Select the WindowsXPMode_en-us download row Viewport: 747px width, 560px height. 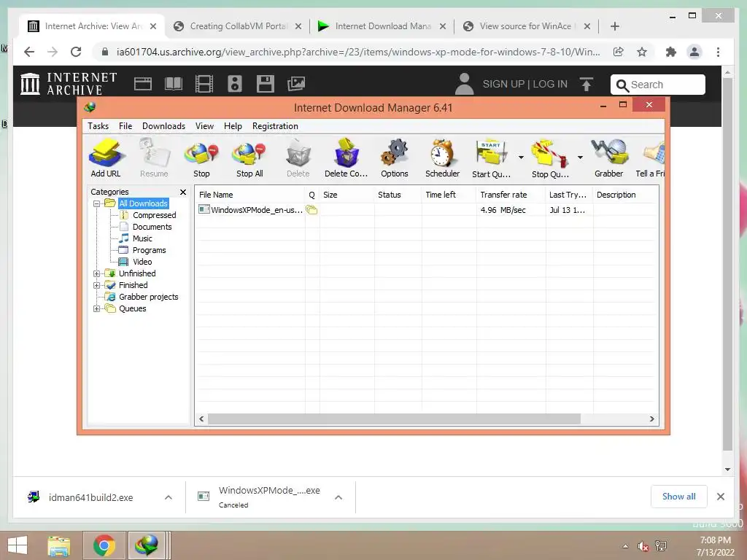426,210
